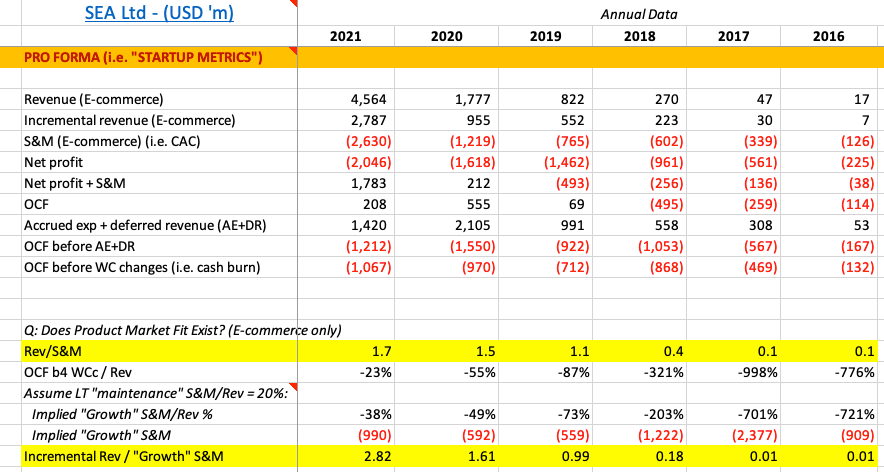Select the Assume LT maintenance S&M/Rev cell
Viewport: 884px width, 472px height.
[155, 394]
